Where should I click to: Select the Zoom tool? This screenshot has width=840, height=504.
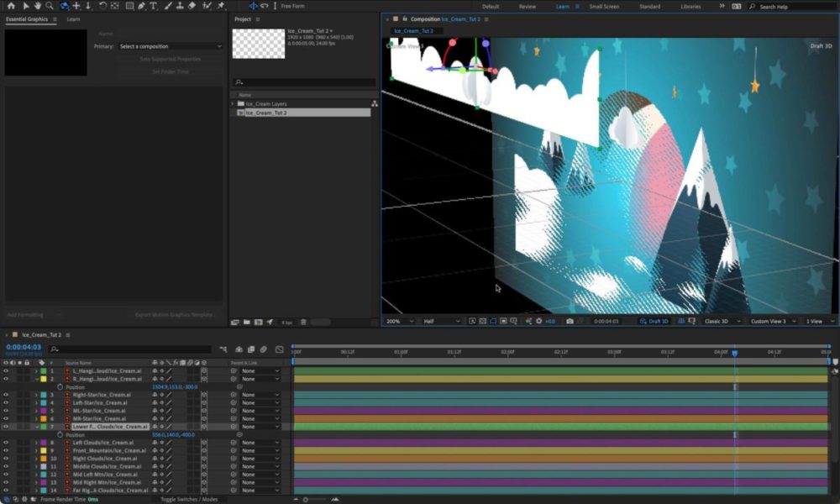pos(49,6)
